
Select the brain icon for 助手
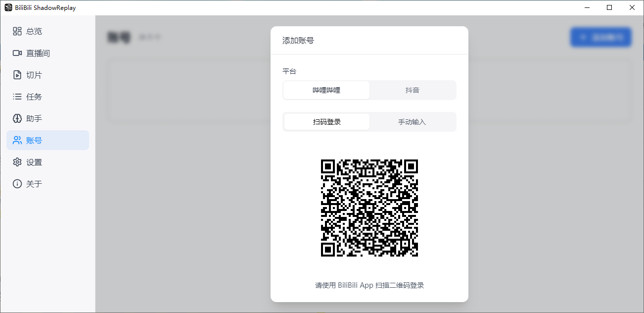point(16,118)
